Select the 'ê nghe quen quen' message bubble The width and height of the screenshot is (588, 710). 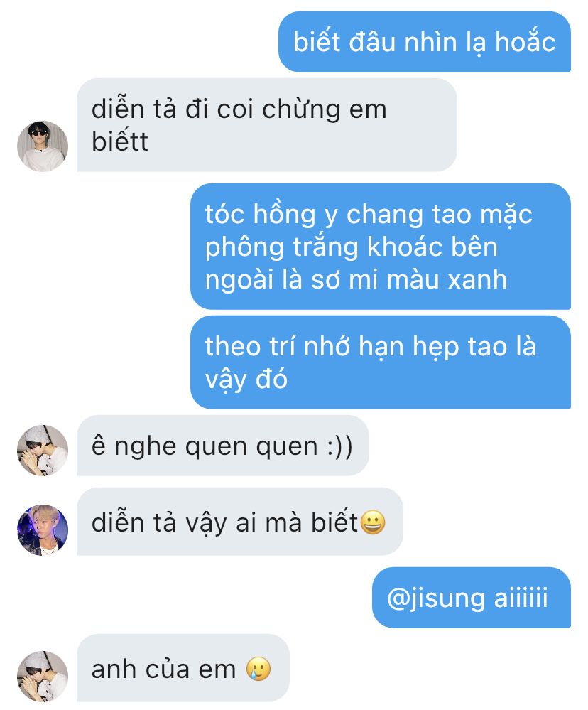click(x=222, y=446)
